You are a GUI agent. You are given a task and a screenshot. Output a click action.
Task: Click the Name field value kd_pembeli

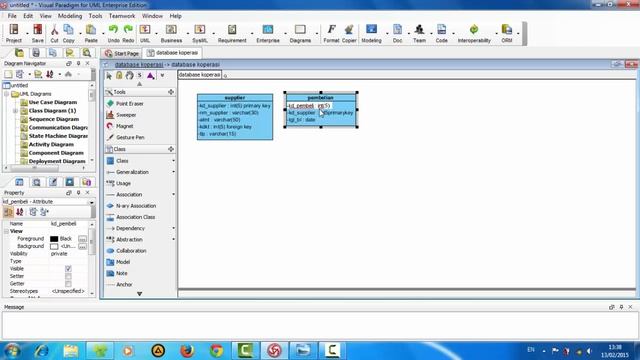64,224
